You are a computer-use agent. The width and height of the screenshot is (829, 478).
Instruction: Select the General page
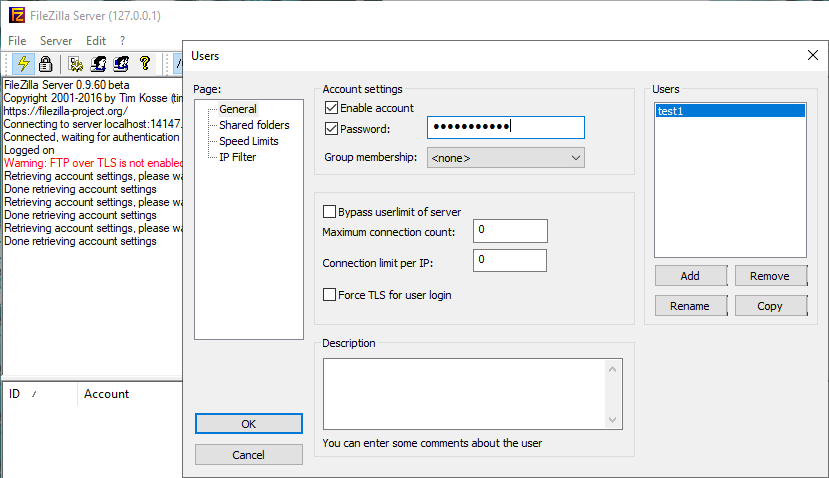click(238, 109)
